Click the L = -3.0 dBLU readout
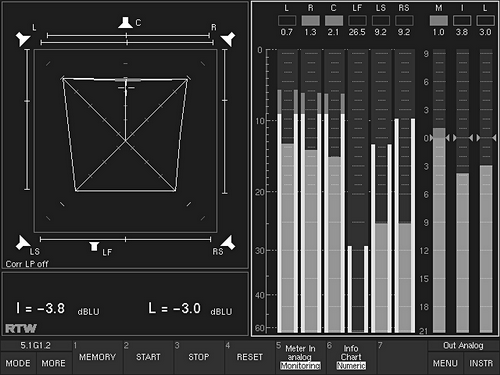This screenshot has height=375, width=500. pos(190,309)
